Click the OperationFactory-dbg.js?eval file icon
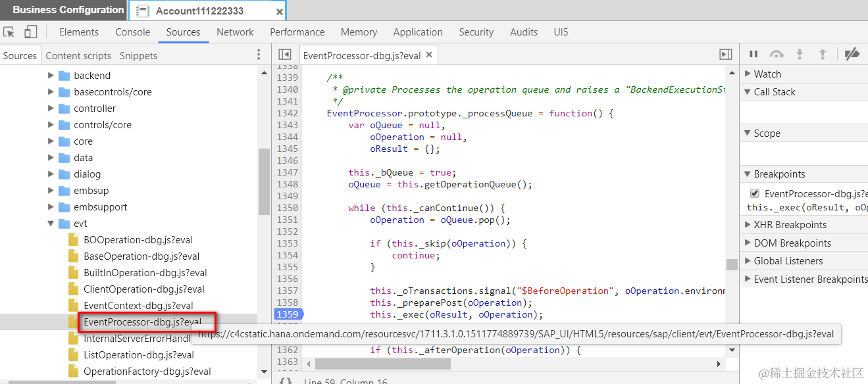Viewport: 868px width, 384px height. [73, 371]
